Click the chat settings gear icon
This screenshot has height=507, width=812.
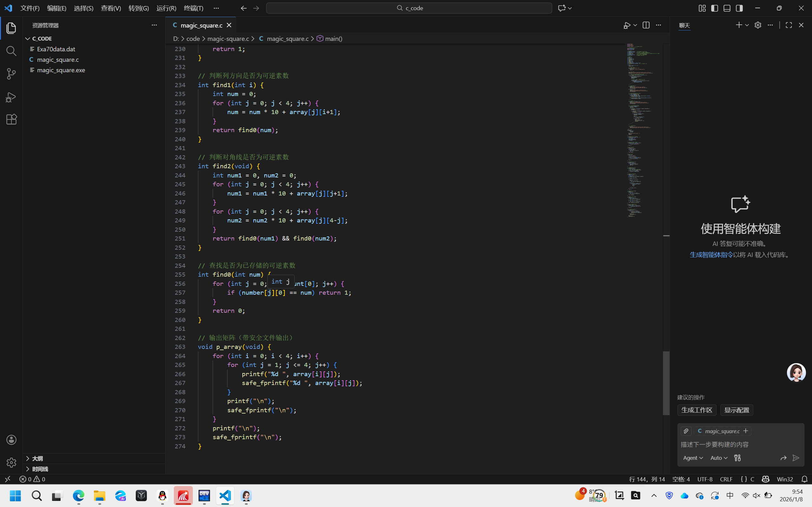758,25
